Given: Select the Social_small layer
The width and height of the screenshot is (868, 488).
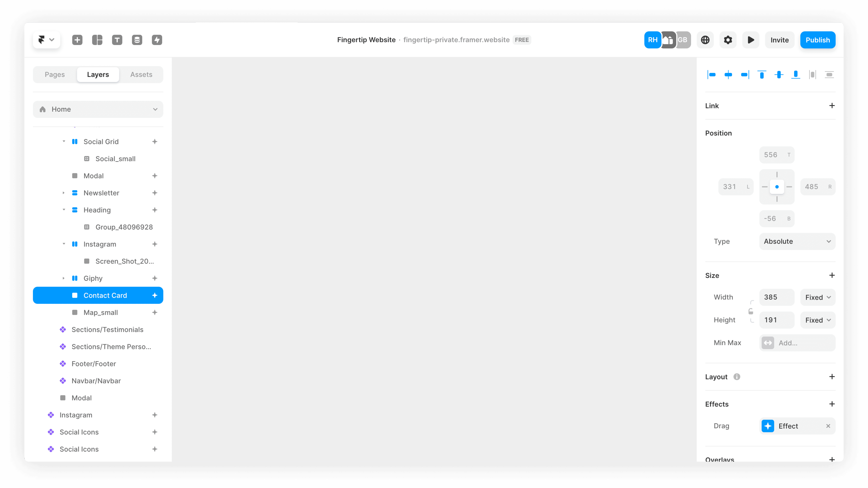Looking at the screenshot, I should [98, 159].
